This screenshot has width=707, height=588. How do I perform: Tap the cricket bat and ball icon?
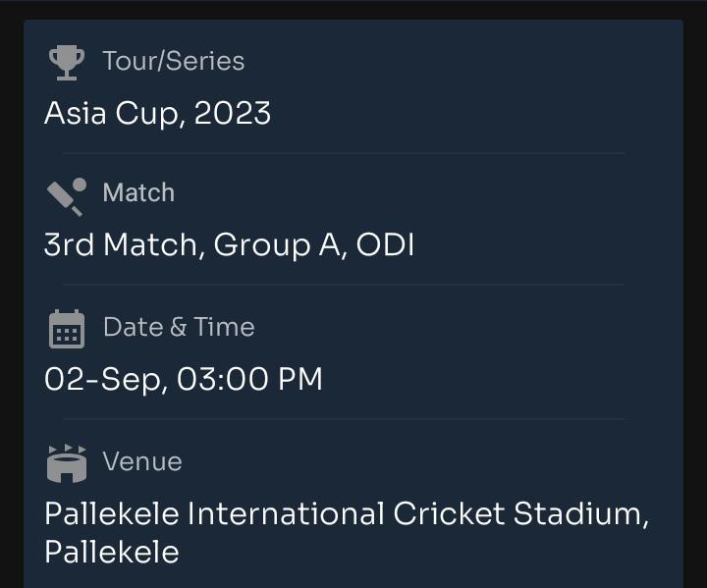(x=67, y=195)
